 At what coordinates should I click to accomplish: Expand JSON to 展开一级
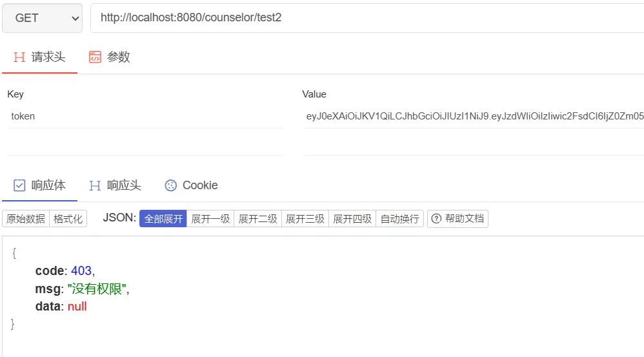pos(210,219)
